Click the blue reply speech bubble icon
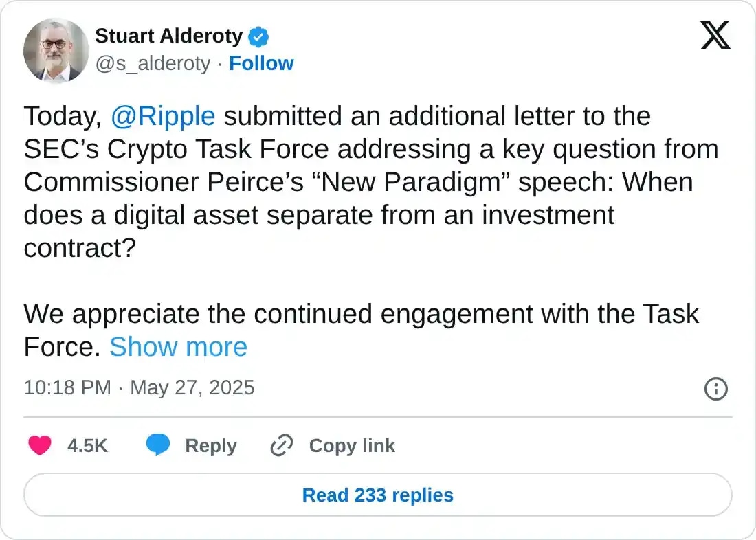This screenshot has height=540, width=756. pos(159,445)
